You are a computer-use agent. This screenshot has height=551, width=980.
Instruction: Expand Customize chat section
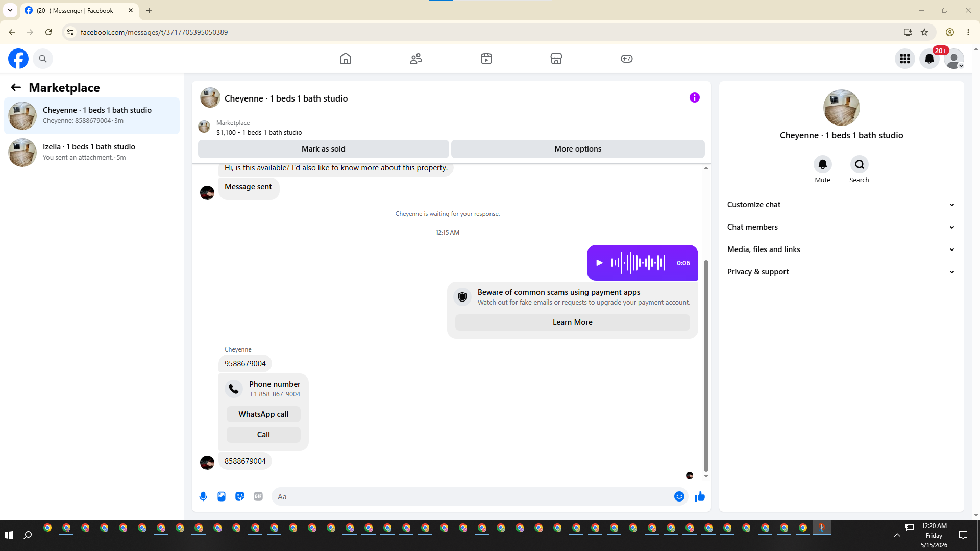(841, 205)
